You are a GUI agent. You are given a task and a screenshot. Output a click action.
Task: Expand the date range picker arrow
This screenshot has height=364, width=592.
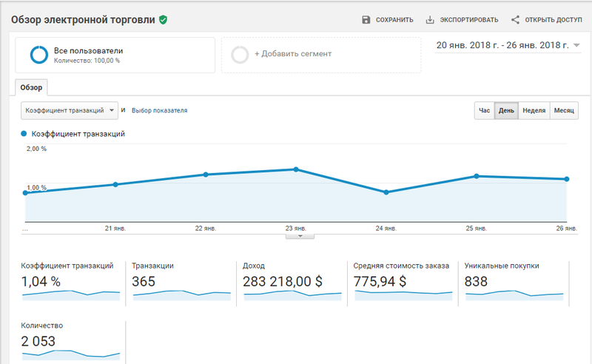(x=576, y=45)
